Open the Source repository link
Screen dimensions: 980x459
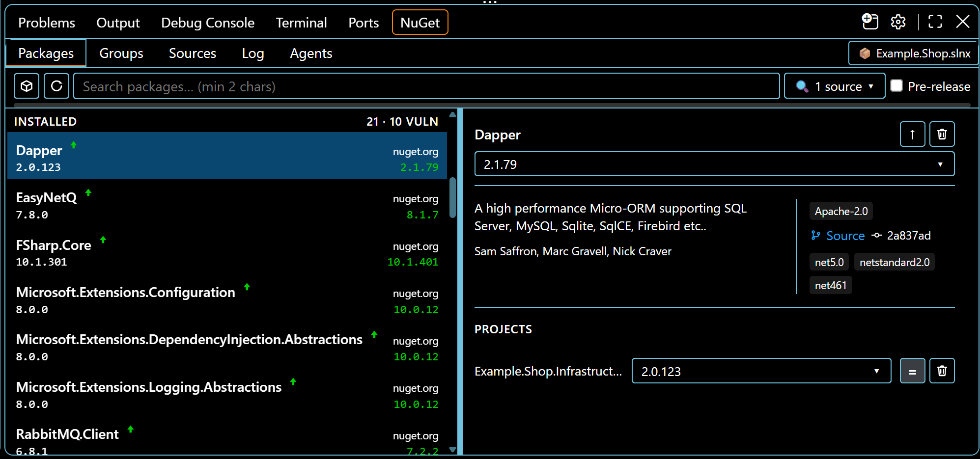pos(845,236)
